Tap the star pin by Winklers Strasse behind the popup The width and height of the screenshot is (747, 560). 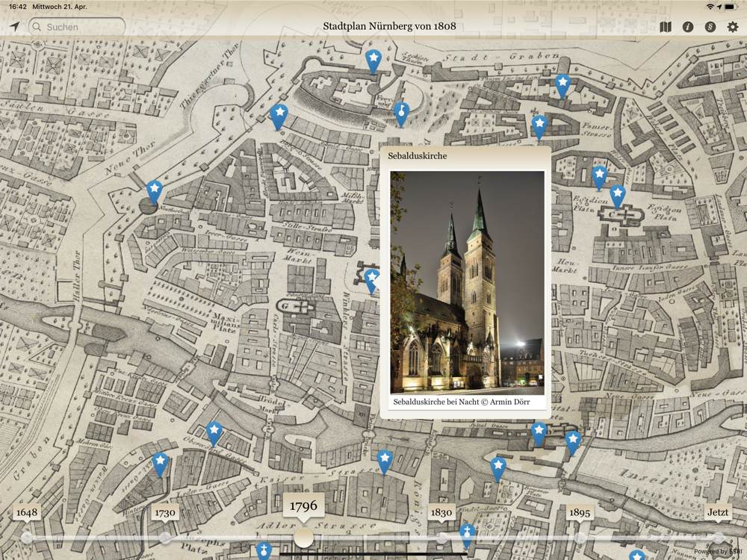(371, 280)
